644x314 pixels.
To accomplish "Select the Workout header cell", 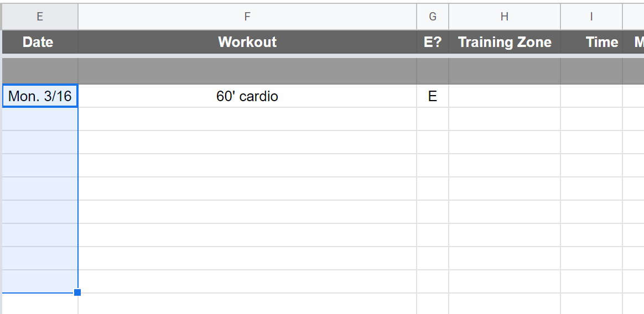I will 247,42.
